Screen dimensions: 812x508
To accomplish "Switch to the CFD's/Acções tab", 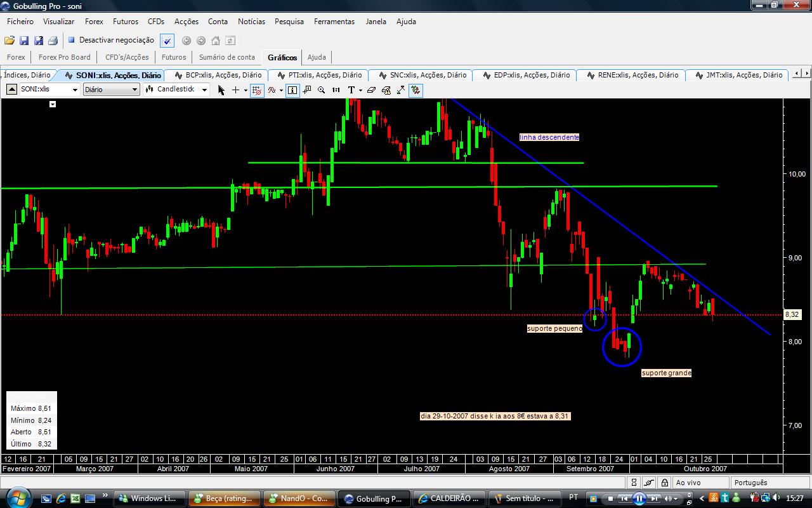I will click(127, 57).
